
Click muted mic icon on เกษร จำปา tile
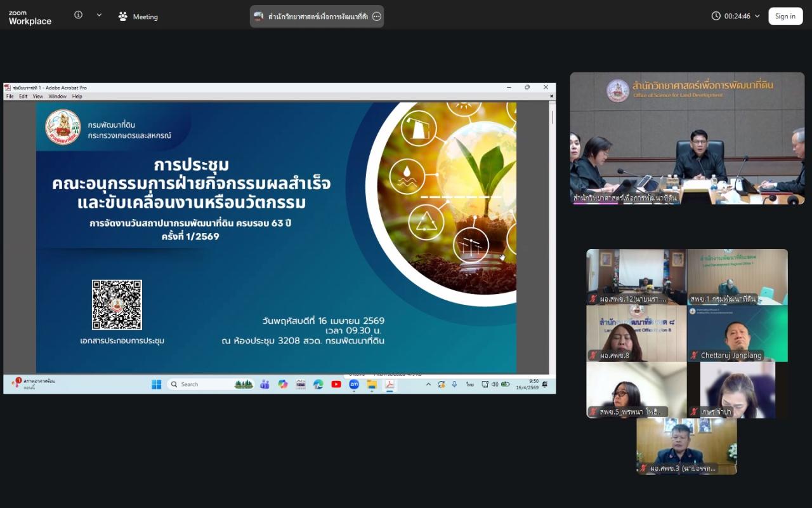[695, 412]
